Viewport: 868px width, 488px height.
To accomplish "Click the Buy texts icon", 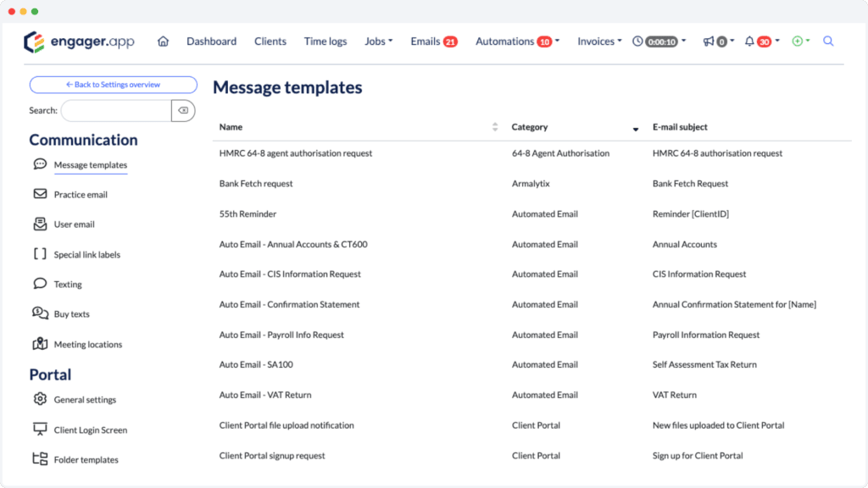I will pos(40,313).
